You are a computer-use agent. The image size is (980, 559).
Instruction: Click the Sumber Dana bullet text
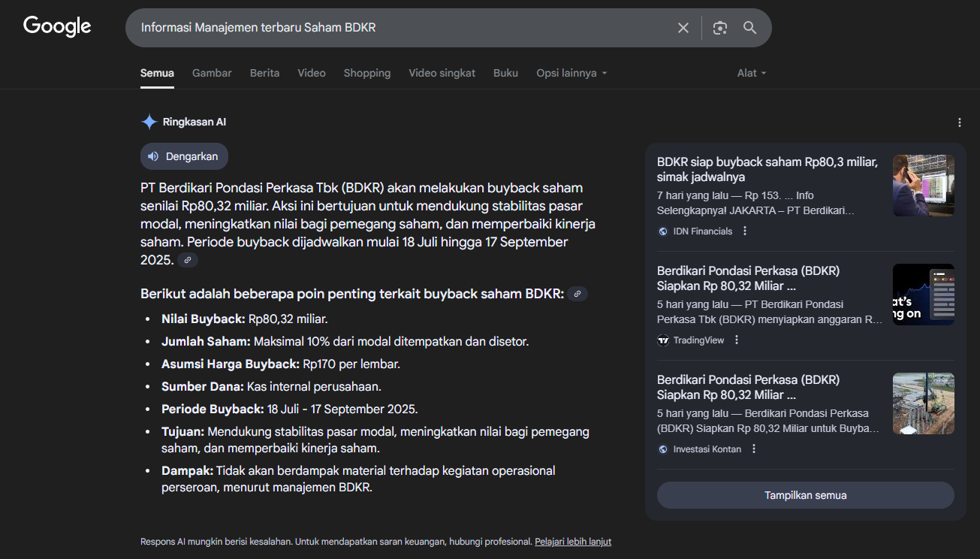[x=272, y=387]
